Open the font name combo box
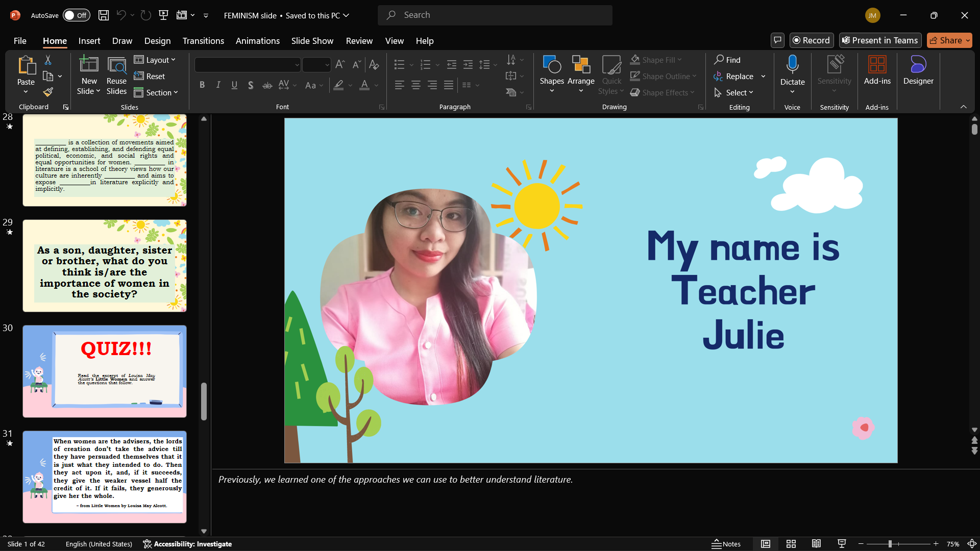Viewport: 980px width, 551px height. 248,65
